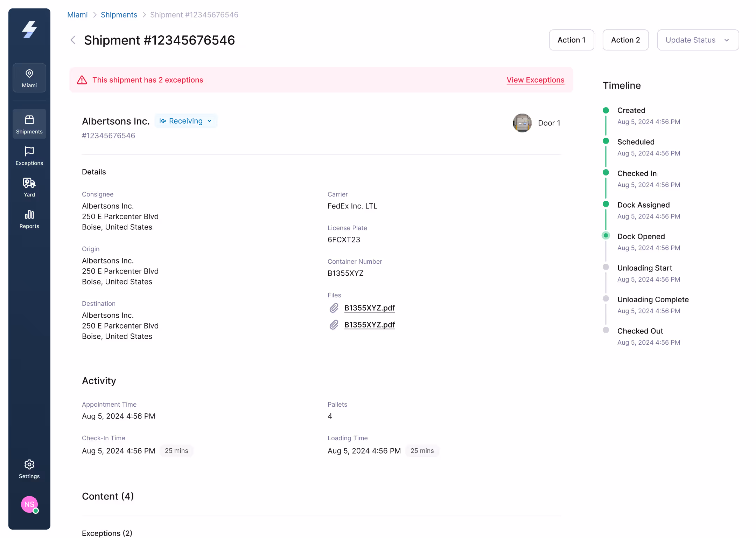Image resolution: width=756 pixels, height=538 pixels.
Task: Open the Reports bar chart section
Action: pos(29,219)
